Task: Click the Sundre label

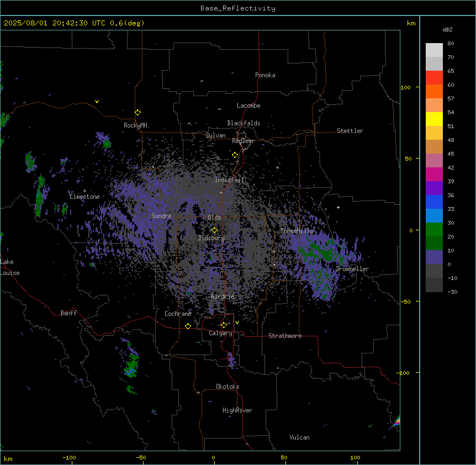Action: (x=161, y=216)
